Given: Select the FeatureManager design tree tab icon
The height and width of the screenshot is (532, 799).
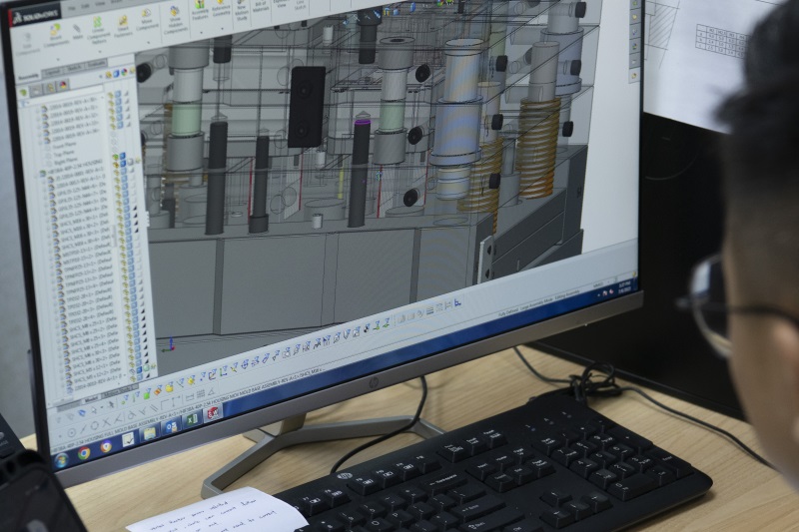Looking at the screenshot, I should (x=23, y=93).
